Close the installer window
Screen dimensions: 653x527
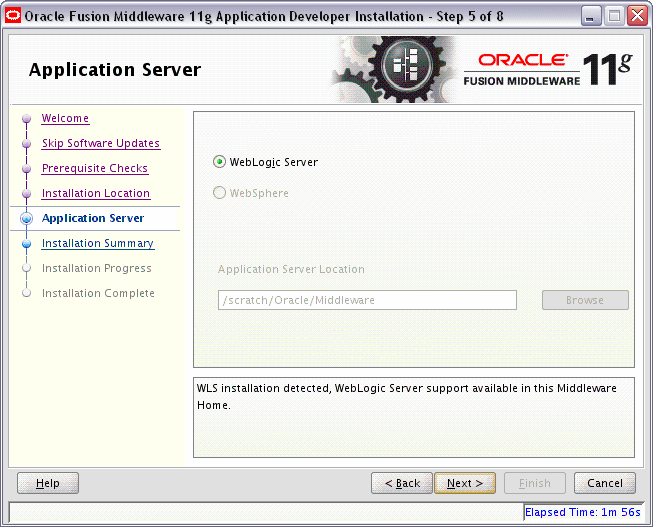(637, 16)
